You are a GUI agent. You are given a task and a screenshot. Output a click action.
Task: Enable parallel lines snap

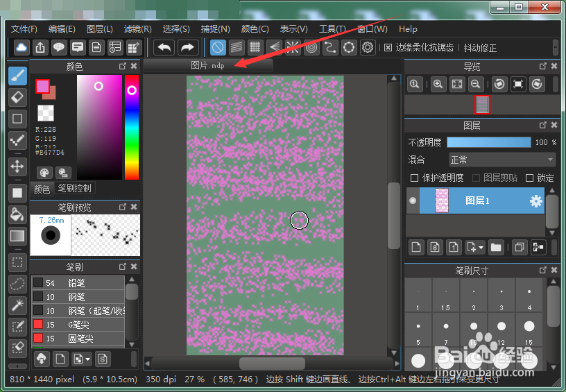237,47
